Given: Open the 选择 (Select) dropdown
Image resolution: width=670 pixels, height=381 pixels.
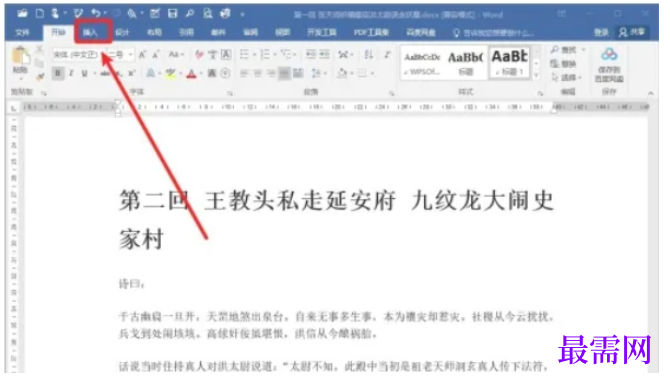Looking at the screenshot, I should pos(567,77).
